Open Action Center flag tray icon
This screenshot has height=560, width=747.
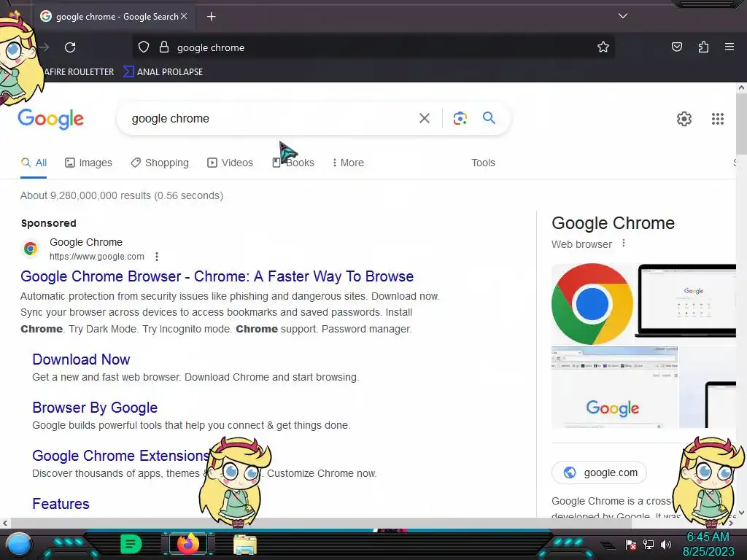631,544
